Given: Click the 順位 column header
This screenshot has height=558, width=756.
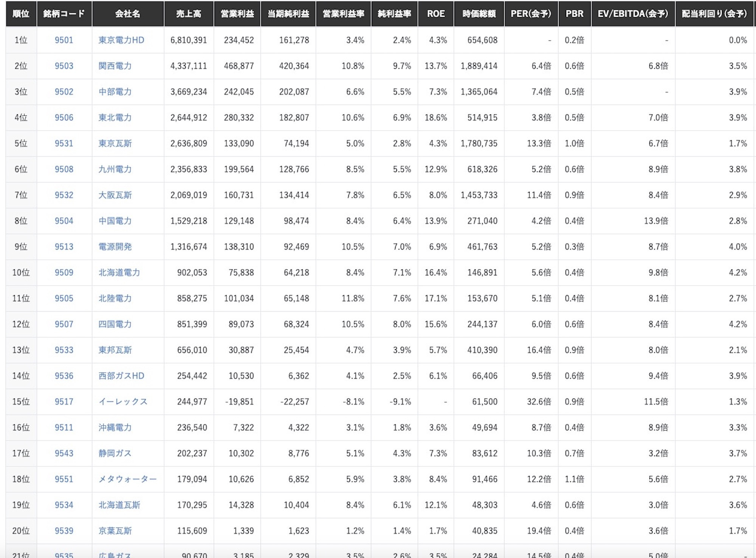Looking at the screenshot, I should [x=21, y=14].
